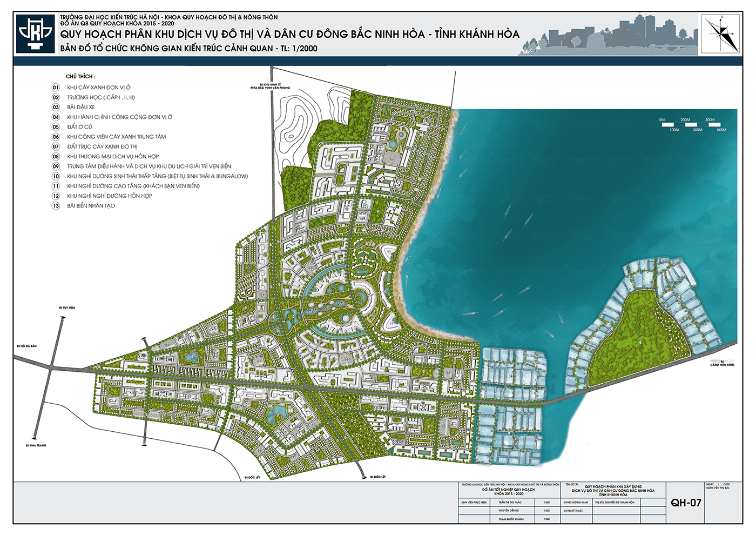Viewport: 756px width, 535px height.
Task: Click title block label 'TÊN ĐỀ TÀI:'
Action: coord(572,485)
